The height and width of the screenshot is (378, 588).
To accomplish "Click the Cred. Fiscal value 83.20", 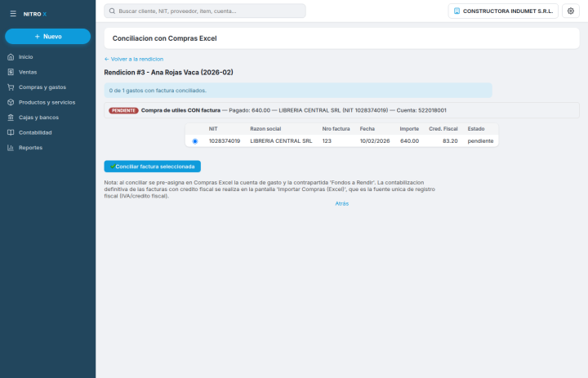I will (x=450, y=141).
